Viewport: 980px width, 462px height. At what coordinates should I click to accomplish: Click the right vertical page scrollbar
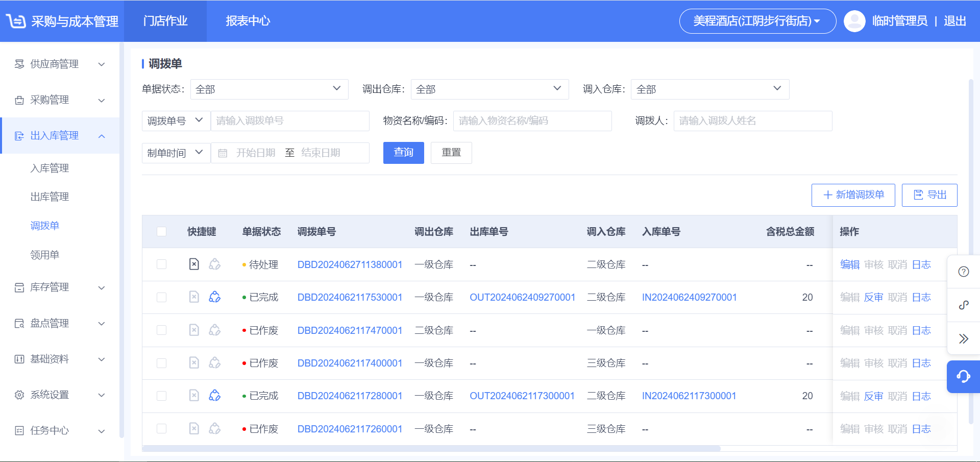(x=971, y=251)
